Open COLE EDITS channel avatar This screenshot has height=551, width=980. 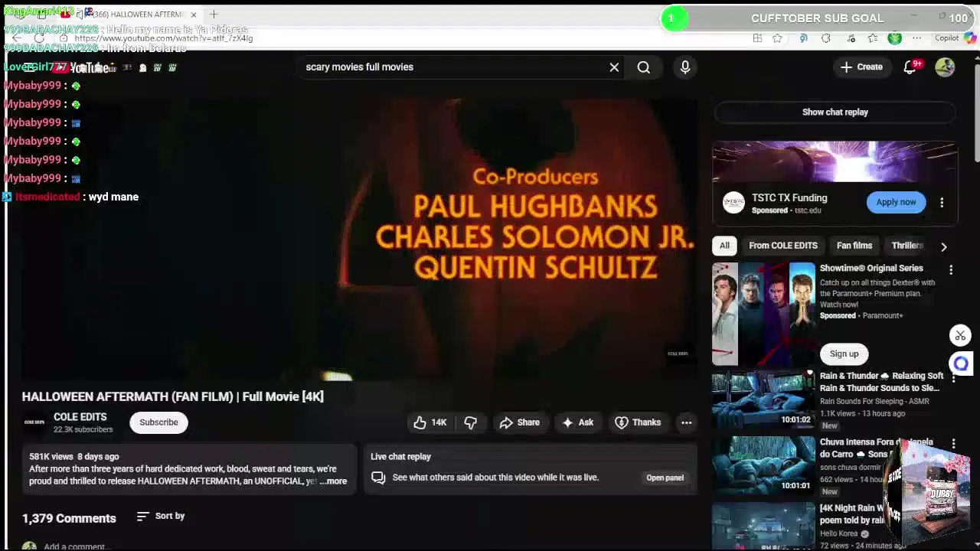coord(34,422)
